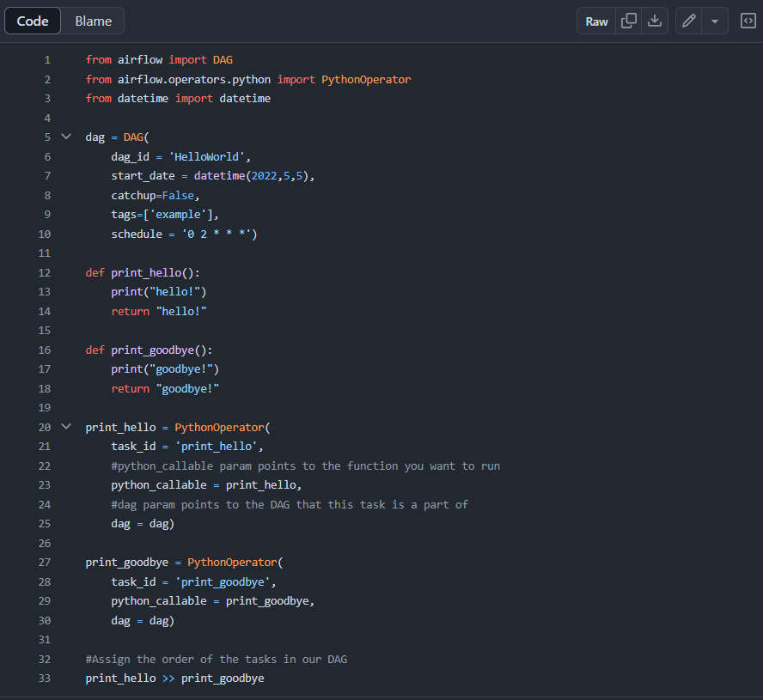Select line number 3 with the datetime import
This screenshot has height=700, width=763.
(x=47, y=98)
